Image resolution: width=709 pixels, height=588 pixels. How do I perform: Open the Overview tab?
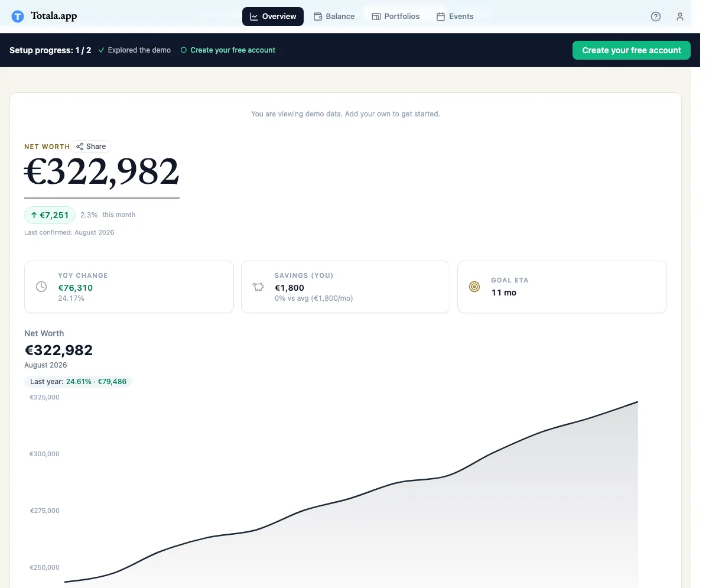point(273,17)
